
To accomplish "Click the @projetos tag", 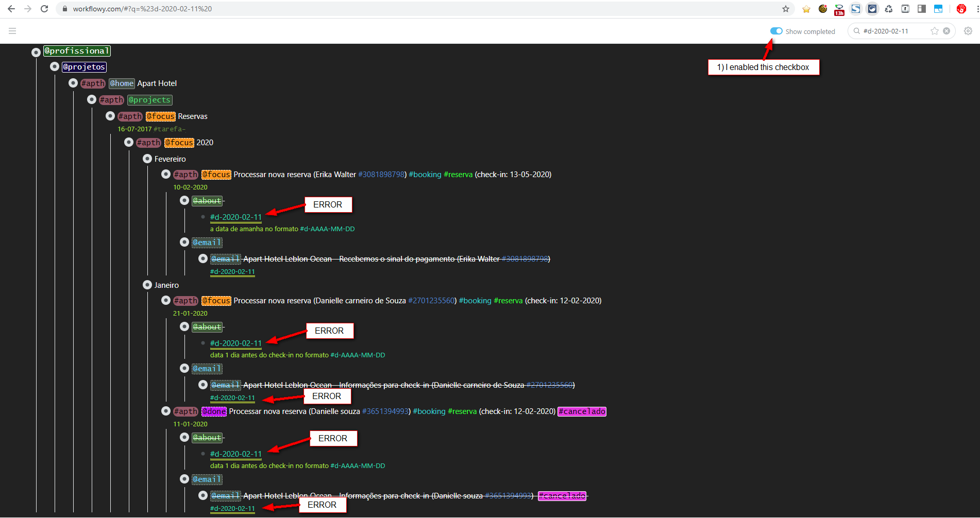I will [85, 67].
